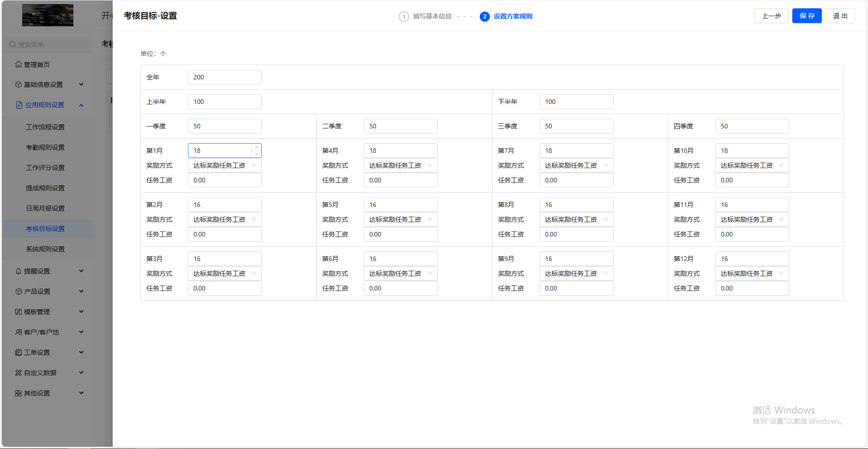Focus the 搜索菜单 search field
Screen dimensions: 868x449
click(x=48, y=45)
